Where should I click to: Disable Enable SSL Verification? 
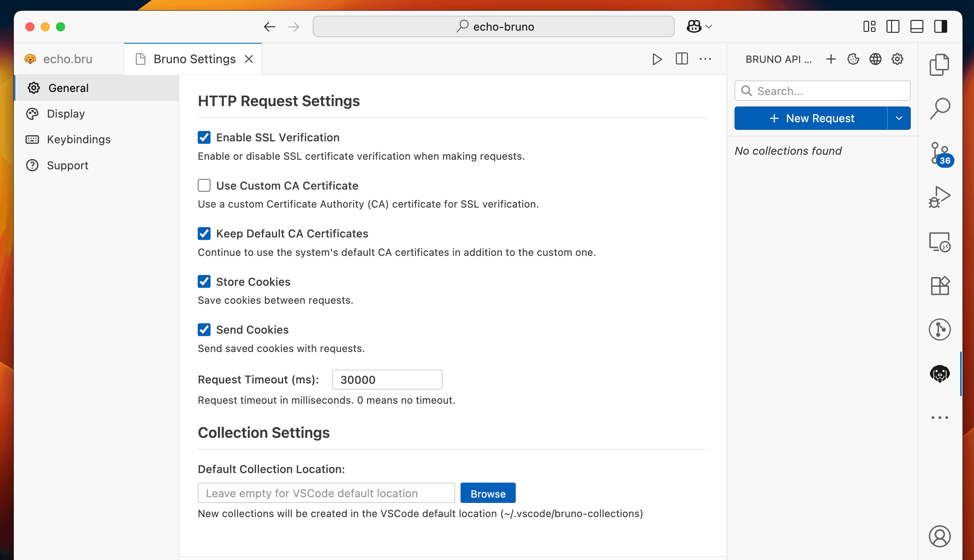[x=204, y=137]
